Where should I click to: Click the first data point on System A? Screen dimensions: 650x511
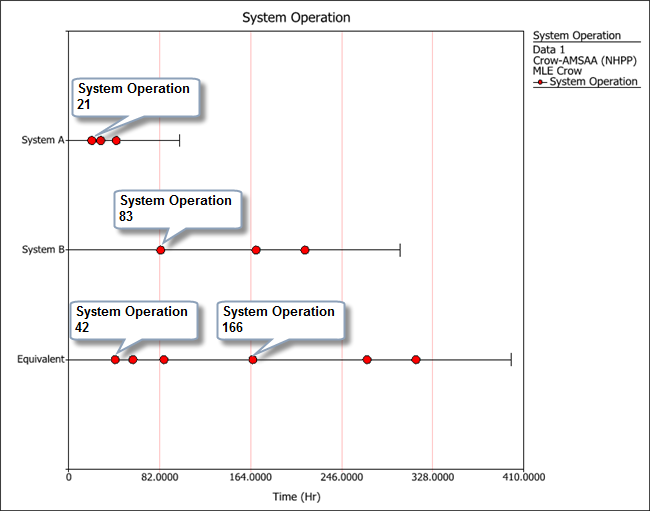click(x=91, y=140)
